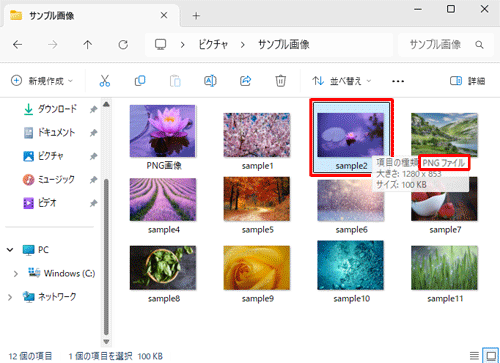This screenshot has height=363, width=500.
Task: Click ピクチャ in the address bar
Action: 213,44
